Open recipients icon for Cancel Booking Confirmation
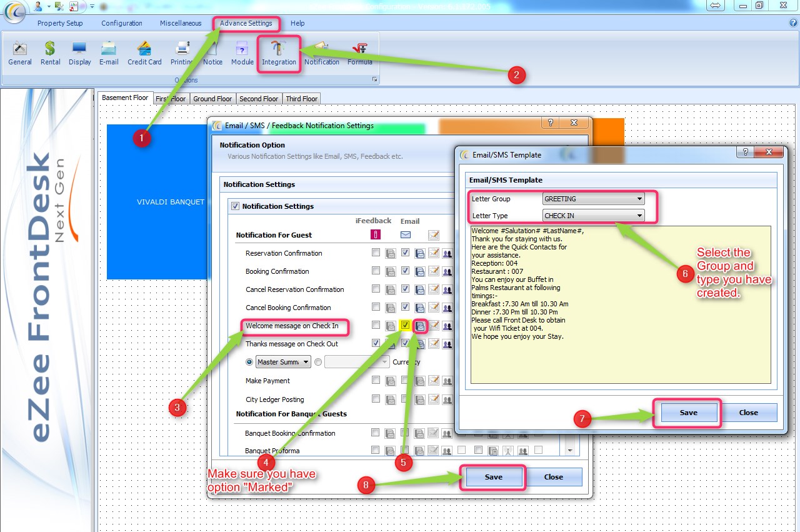800x532 pixels. 447,308
